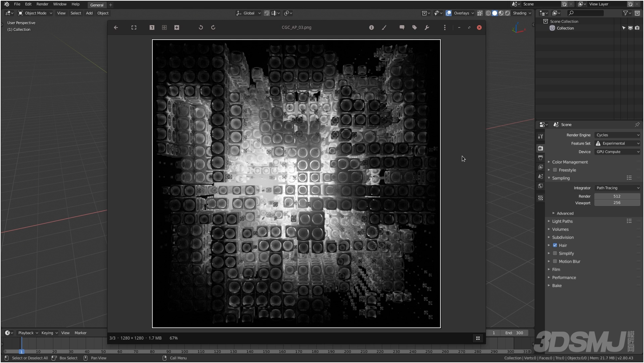Viewport: 644px width, 363px height.
Task: Collapse the Sampling panel
Action: pos(560,178)
